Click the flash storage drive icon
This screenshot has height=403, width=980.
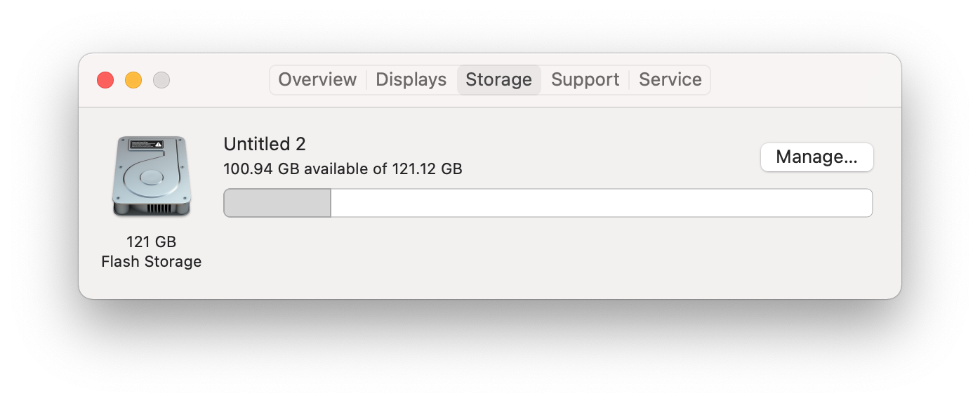tap(151, 176)
